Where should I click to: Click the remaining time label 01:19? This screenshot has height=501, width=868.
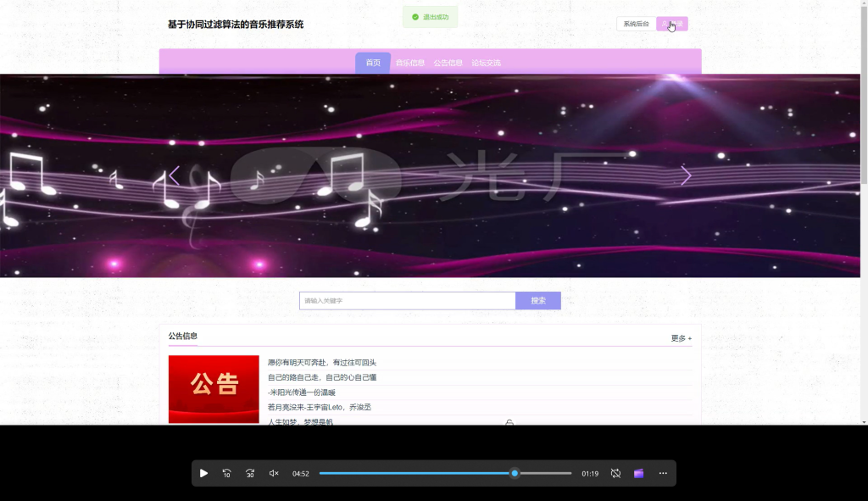590,473
